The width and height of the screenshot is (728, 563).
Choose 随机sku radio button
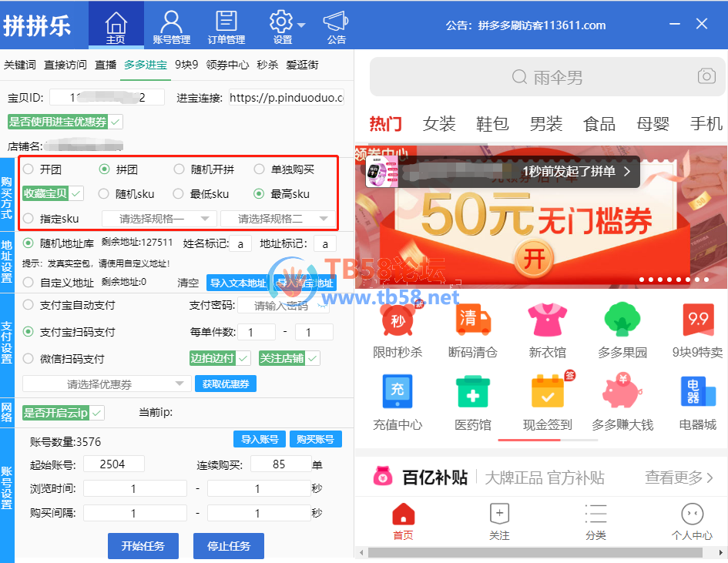coord(103,193)
